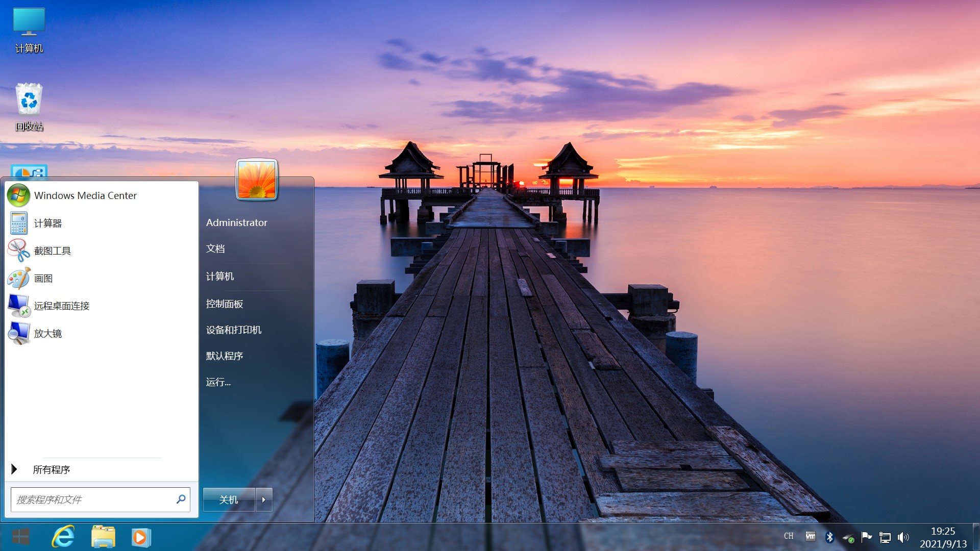Open Windows Media Player
Viewport: 980px width, 551px height.
point(141,537)
